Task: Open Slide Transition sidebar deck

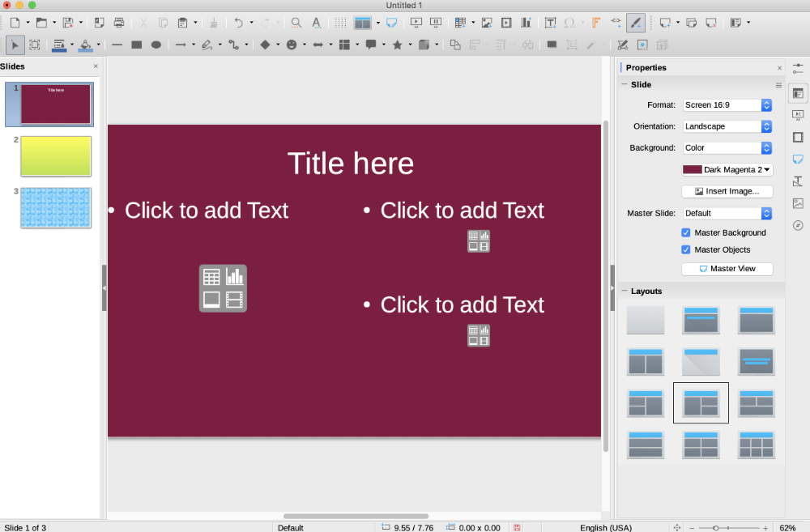Action: pos(798,115)
